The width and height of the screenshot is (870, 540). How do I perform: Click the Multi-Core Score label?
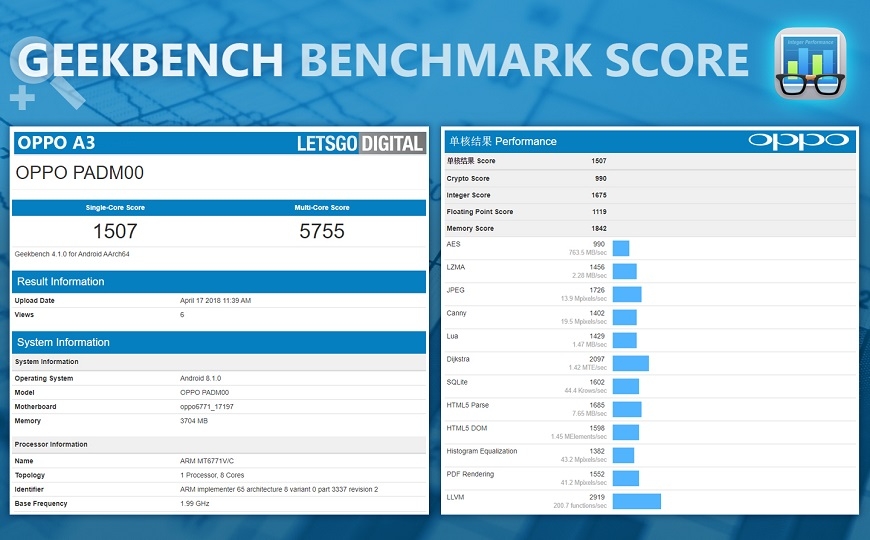(x=322, y=208)
